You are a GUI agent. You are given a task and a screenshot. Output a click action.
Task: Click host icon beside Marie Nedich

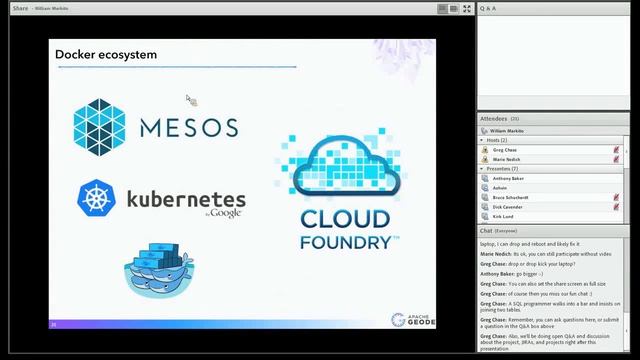[485, 159]
